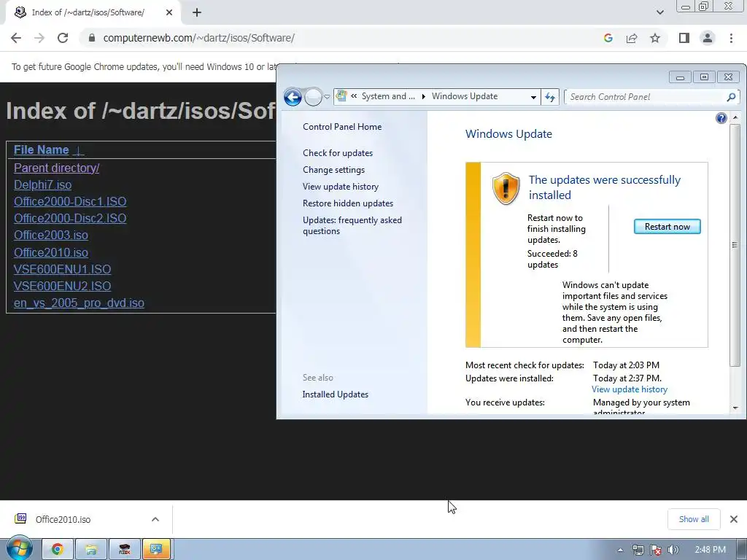Open Office2000-Disc1.ISO link
This screenshot has width=747, height=560.
tap(70, 201)
